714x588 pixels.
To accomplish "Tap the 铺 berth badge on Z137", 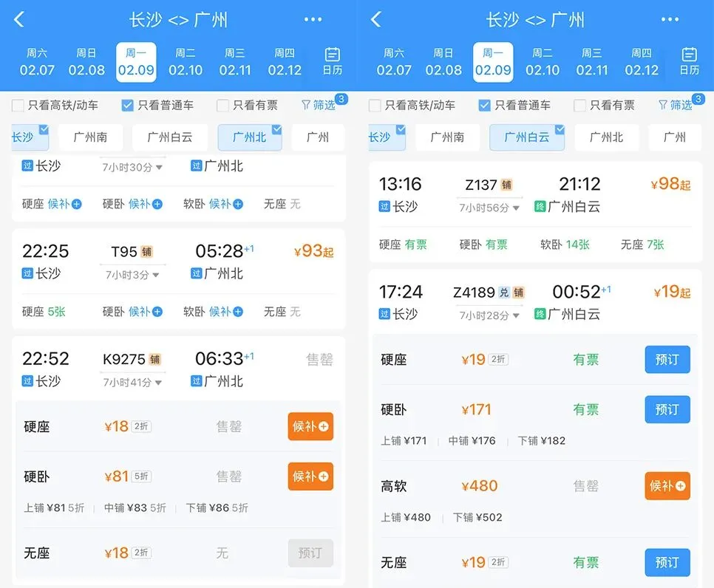I will [506, 185].
